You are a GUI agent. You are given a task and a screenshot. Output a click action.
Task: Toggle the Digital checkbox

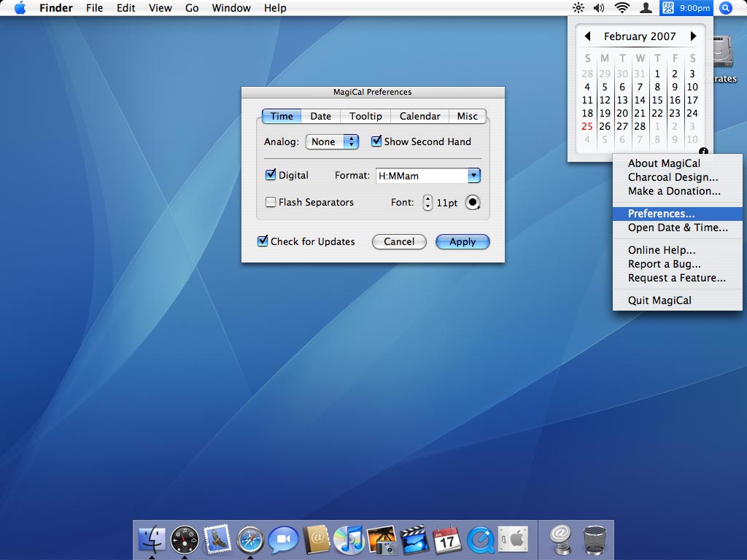[x=271, y=175]
